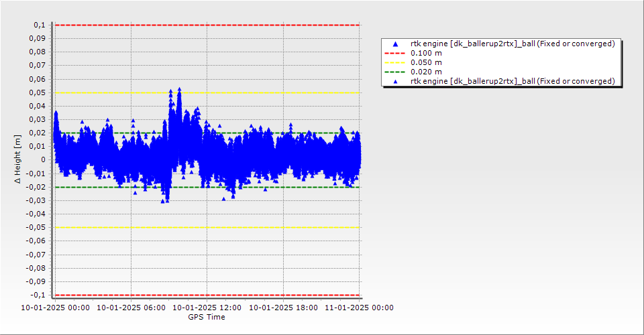Click the "11-01-2025 00:00" x-axis tick label
This screenshot has width=644, height=335.
point(360,308)
